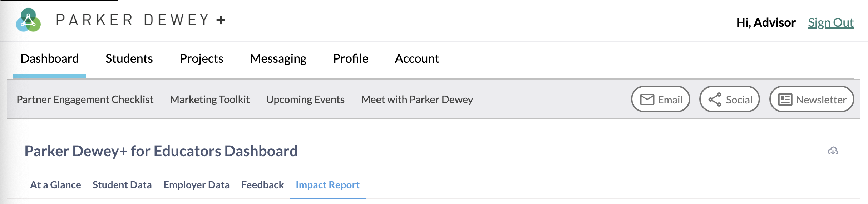Image resolution: width=868 pixels, height=204 pixels.
Task: Open Partner Engagement Checklist link
Action: pos(85,99)
